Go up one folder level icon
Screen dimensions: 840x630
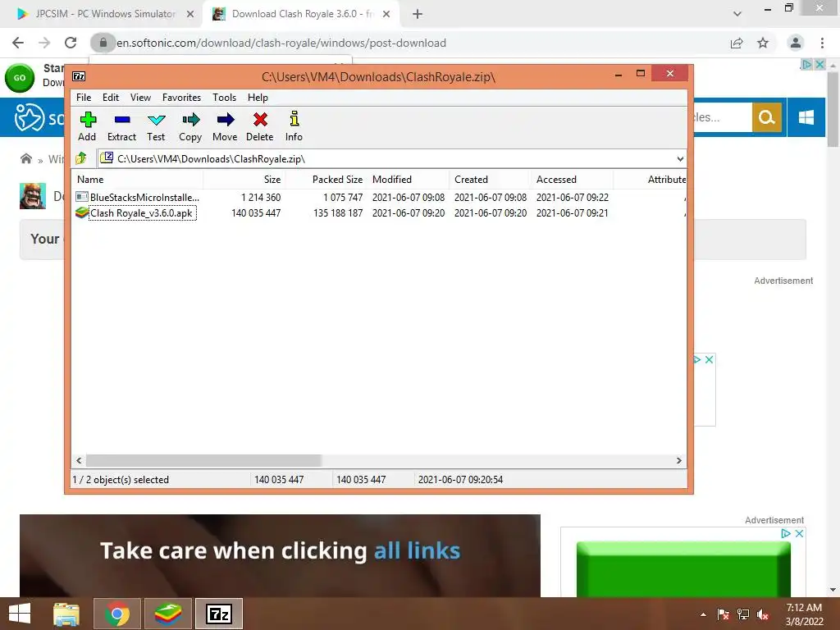(81, 158)
